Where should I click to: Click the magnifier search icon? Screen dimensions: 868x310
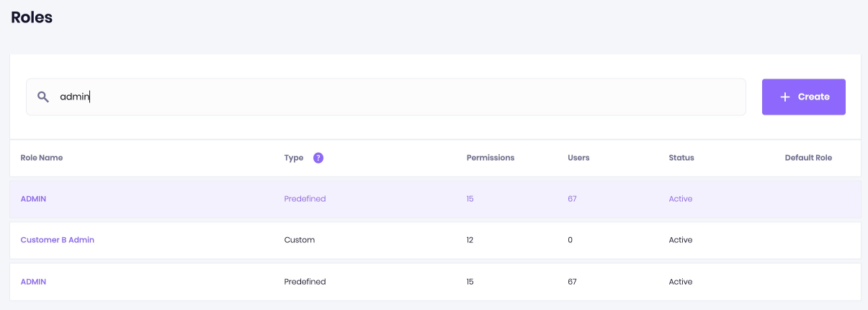[x=43, y=97]
